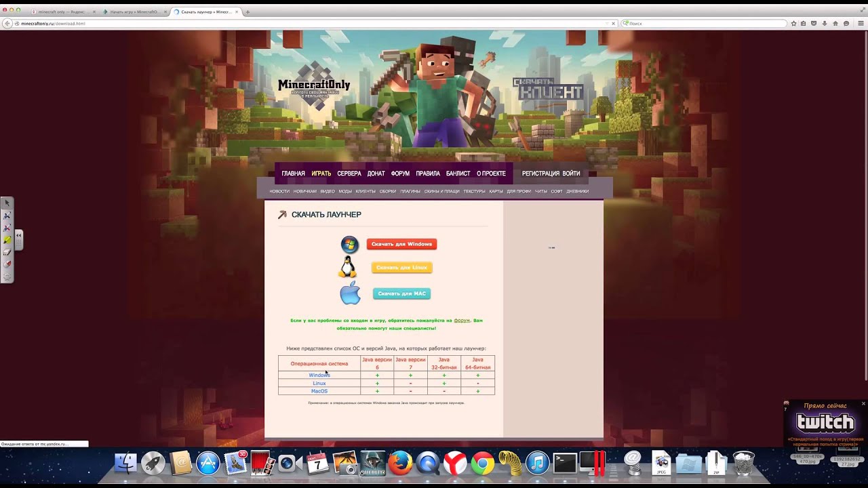Image resolution: width=868 pixels, height=488 pixels.
Task: Click the chat bubble icon in Firefox toolbar
Action: 846,23
